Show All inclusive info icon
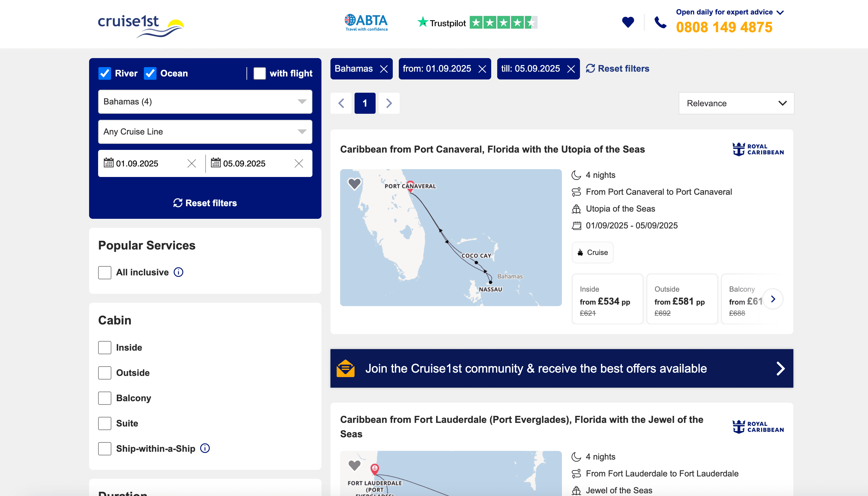Viewport: 868px width, 496px height. [x=178, y=272]
